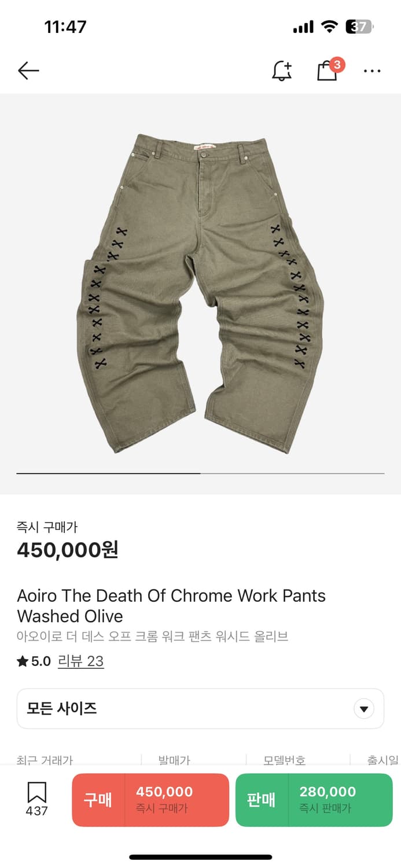
Task: Open the three-dot more options menu
Action: coord(372,71)
